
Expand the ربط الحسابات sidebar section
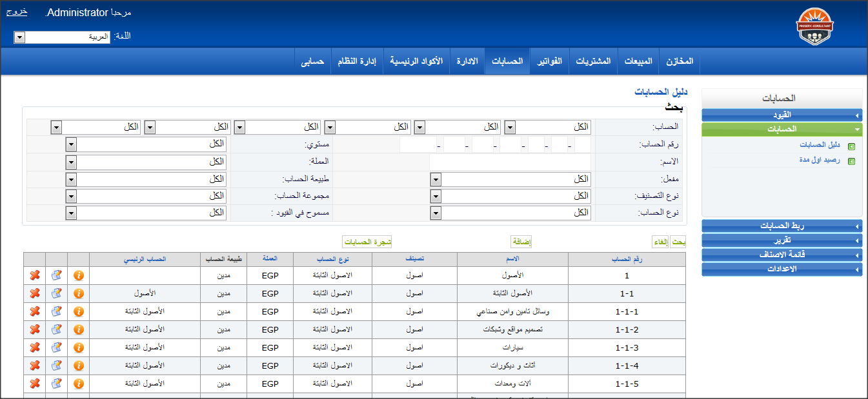[782, 226]
